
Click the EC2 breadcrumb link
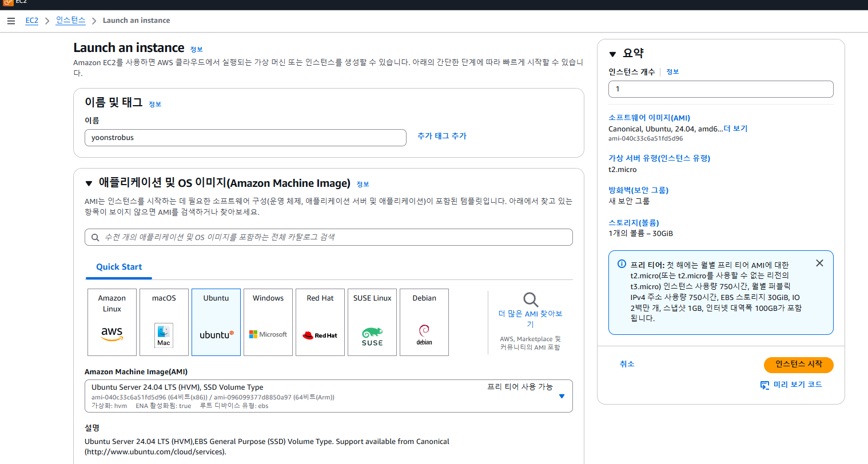[32, 21]
